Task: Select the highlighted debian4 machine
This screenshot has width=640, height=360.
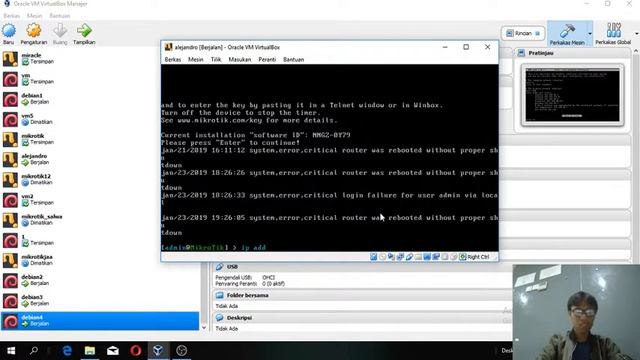Action: click(100, 321)
